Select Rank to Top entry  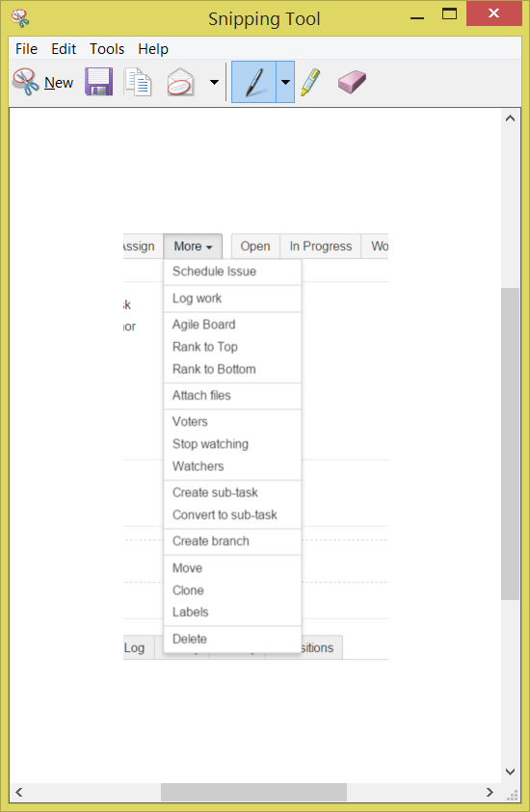click(x=232, y=347)
